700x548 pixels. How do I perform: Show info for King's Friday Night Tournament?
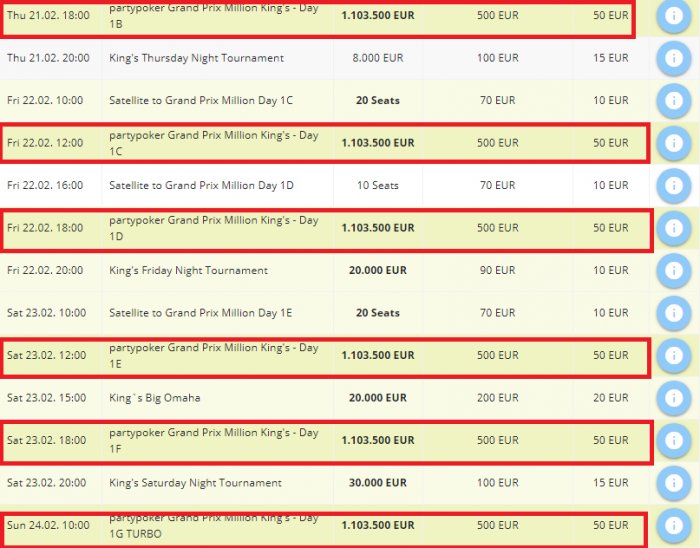click(x=674, y=270)
